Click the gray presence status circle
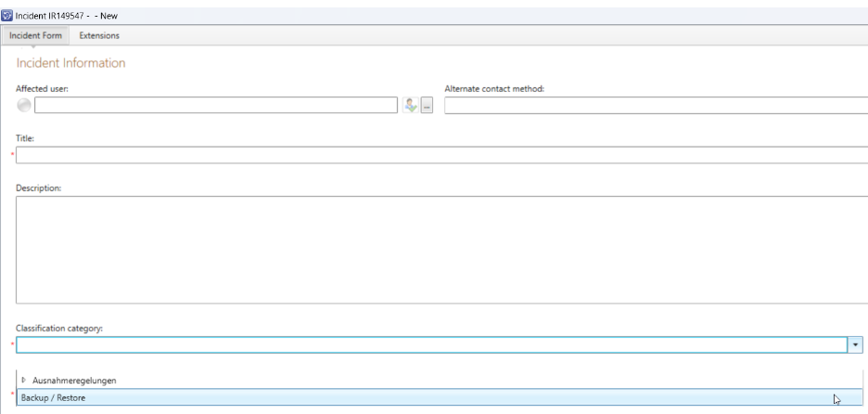 24,105
